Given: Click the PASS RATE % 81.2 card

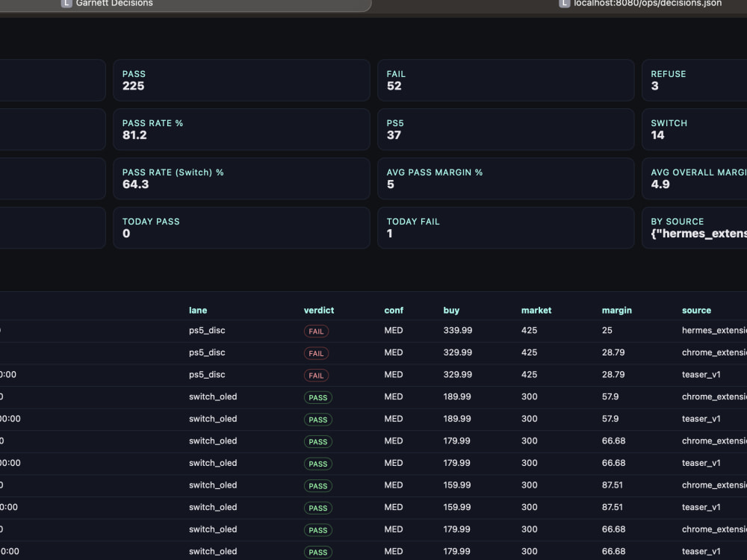Looking at the screenshot, I should tap(241, 129).
